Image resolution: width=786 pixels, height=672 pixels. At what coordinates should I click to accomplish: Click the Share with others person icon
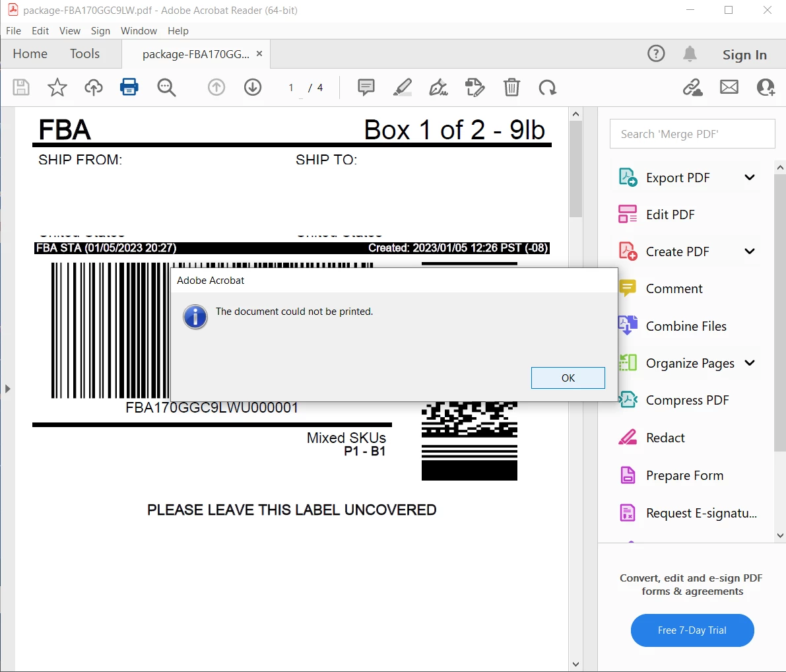(x=766, y=87)
